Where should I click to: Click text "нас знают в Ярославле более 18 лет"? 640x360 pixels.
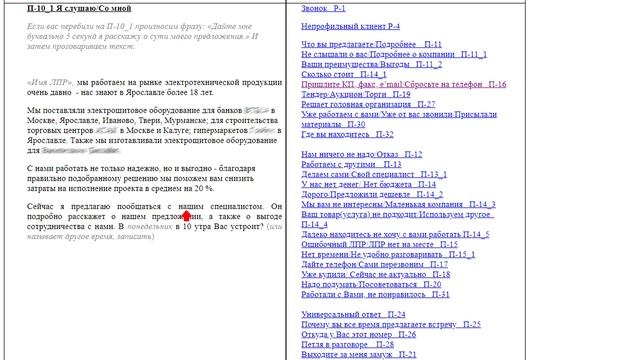point(147,92)
